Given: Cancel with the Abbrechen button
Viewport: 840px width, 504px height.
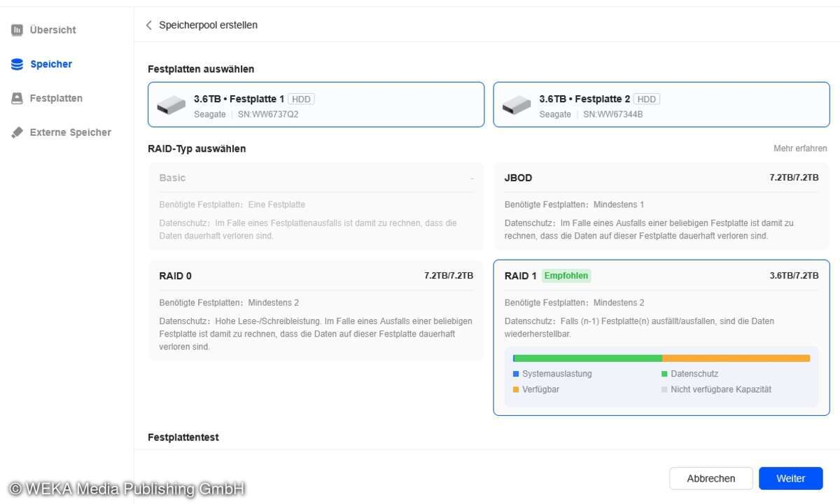Looking at the screenshot, I should click(x=710, y=479).
